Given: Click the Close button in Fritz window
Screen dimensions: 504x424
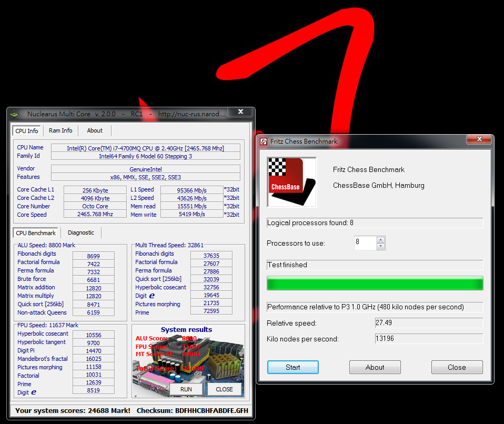Looking at the screenshot, I should [x=457, y=367].
